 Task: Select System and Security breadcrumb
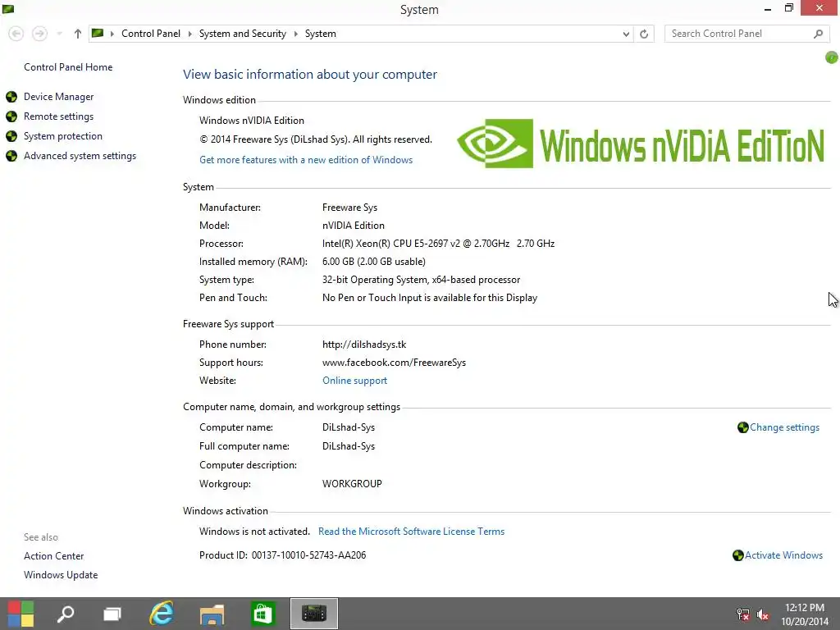(x=242, y=33)
